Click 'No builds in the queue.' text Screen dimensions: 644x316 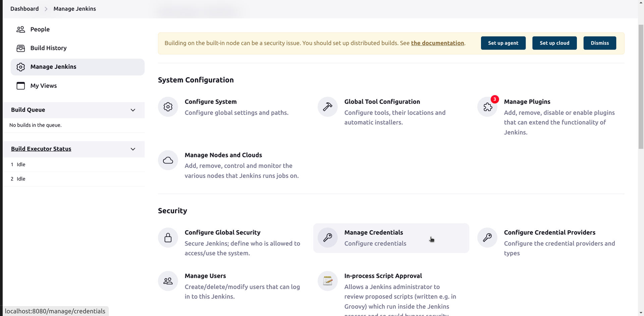36,125
